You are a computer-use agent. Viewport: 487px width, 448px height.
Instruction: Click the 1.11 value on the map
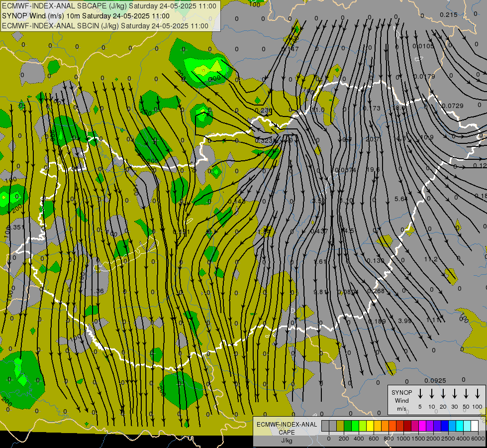pos(433,320)
